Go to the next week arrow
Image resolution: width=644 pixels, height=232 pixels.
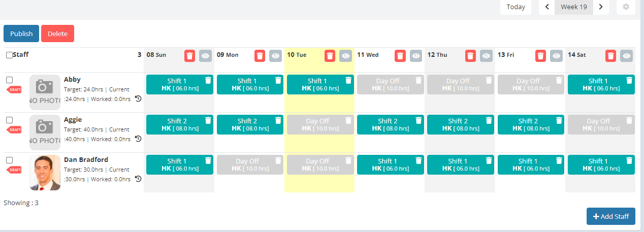(601, 7)
